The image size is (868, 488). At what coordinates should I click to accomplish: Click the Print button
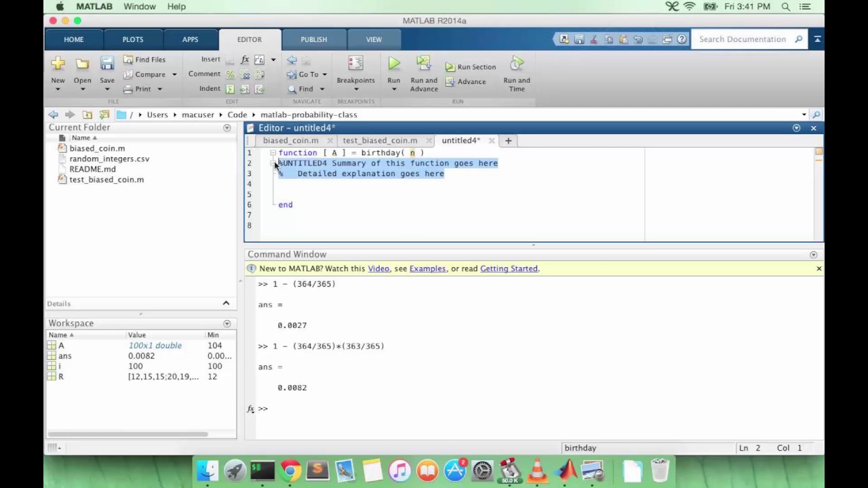[x=138, y=89]
